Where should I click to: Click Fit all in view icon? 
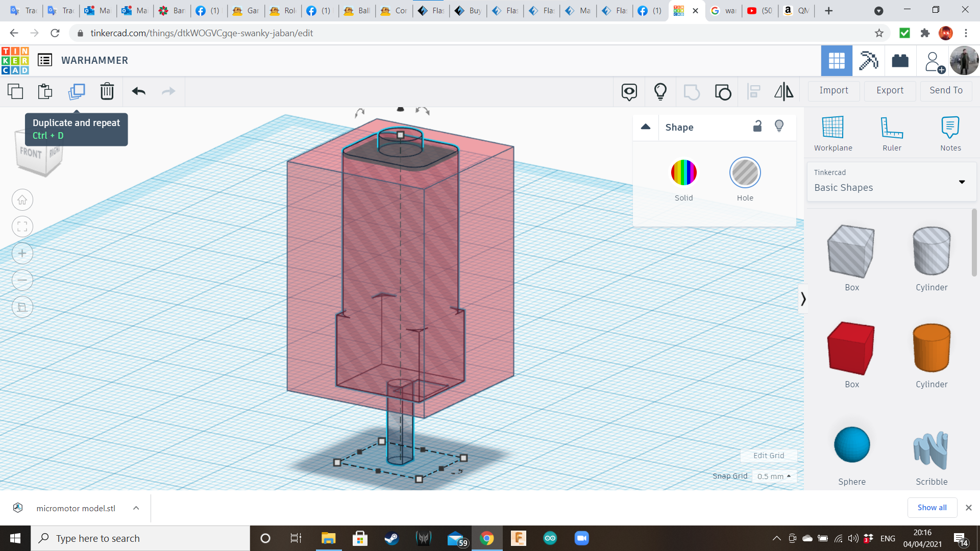tap(22, 227)
